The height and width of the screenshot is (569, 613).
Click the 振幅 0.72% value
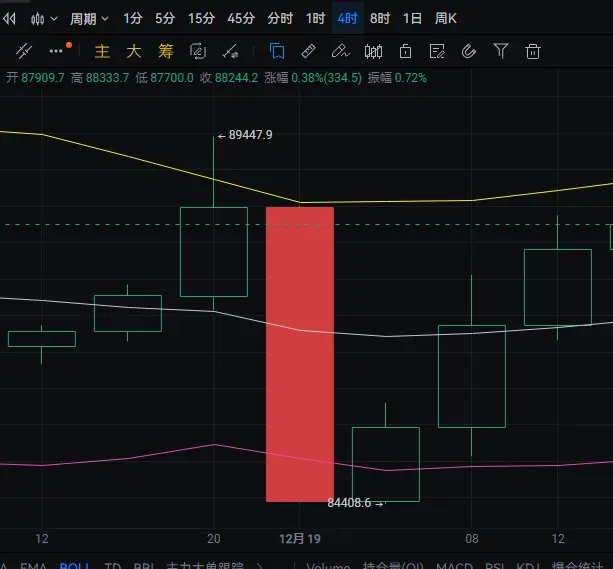click(x=397, y=78)
